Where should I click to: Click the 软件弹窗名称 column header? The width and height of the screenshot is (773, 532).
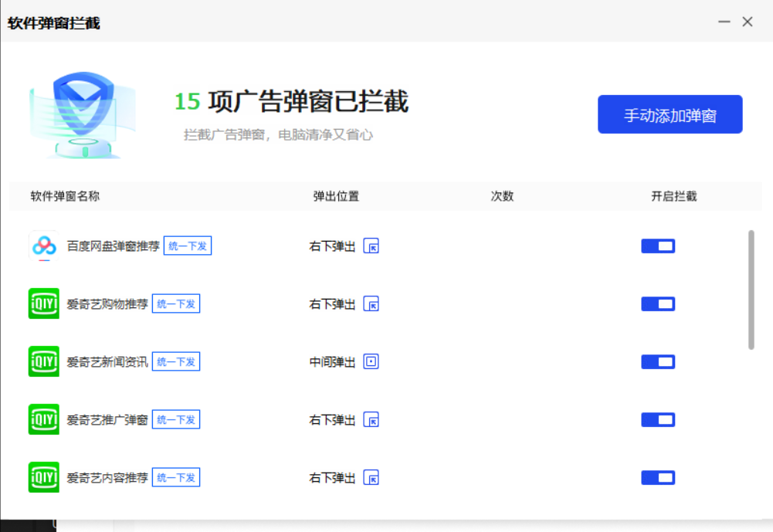pyautogui.click(x=65, y=196)
